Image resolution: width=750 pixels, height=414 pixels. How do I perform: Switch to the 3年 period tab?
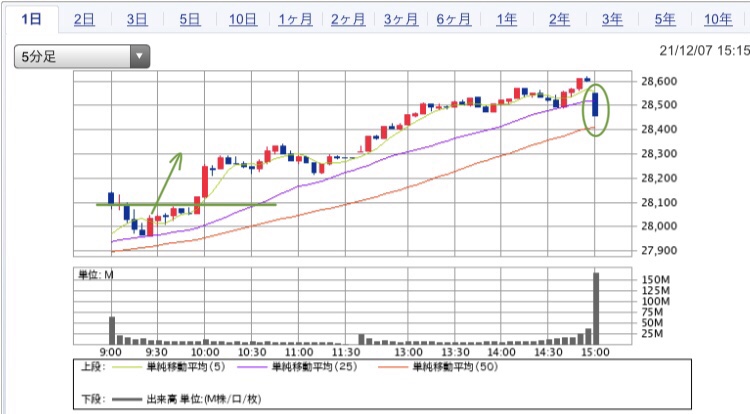click(x=612, y=20)
